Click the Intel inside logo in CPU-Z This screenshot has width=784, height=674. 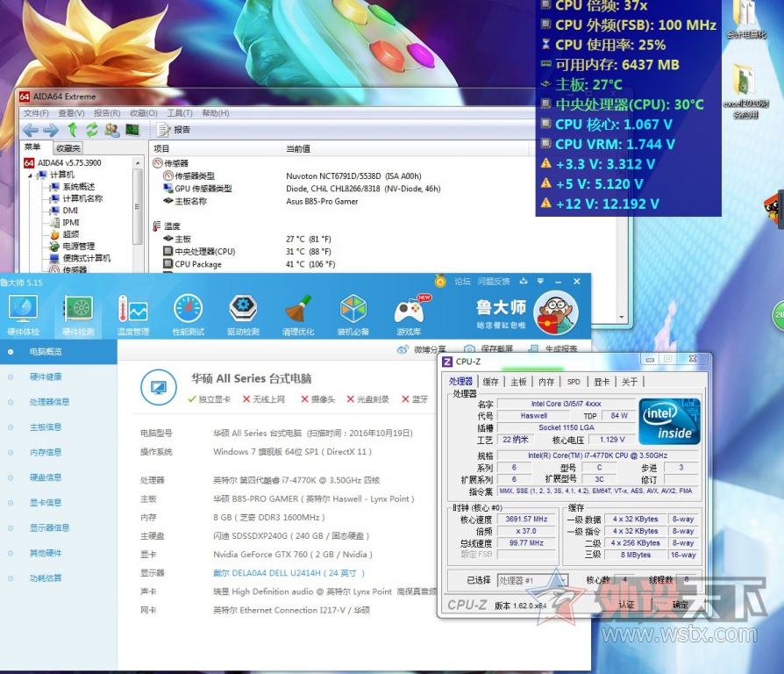(x=669, y=421)
